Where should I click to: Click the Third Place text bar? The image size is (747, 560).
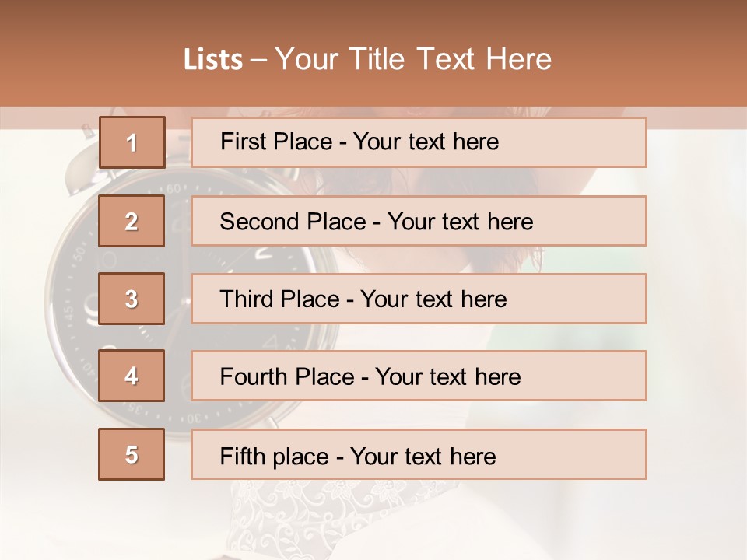click(419, 299)
